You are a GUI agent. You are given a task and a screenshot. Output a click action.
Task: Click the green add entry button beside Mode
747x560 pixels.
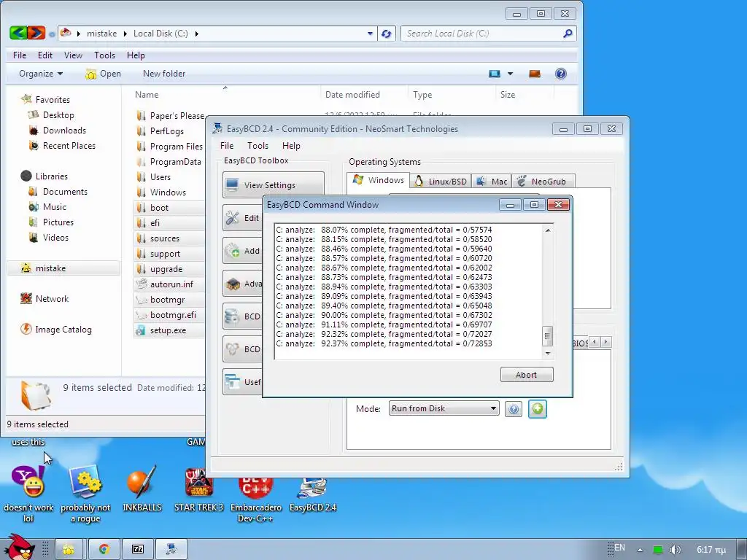[x=538, y=408]
